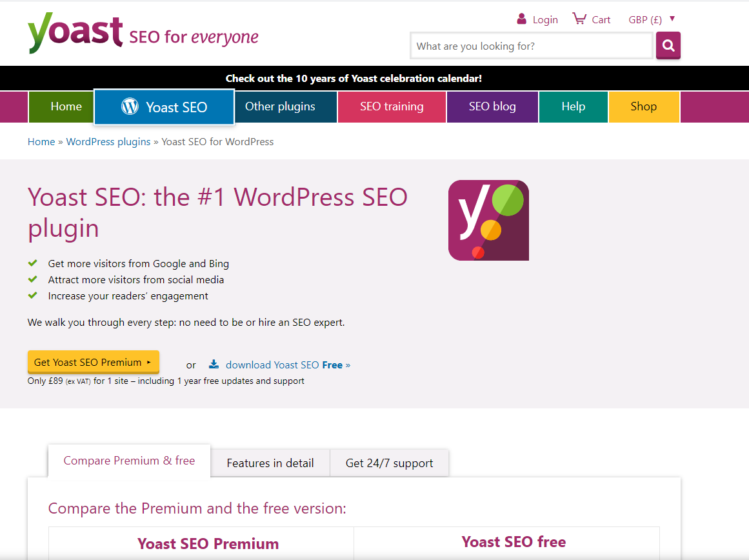Click Get Yoast SEO Premium button
Image resolution: width=749 pixels, height=560 pixels.
click(93, 362)
